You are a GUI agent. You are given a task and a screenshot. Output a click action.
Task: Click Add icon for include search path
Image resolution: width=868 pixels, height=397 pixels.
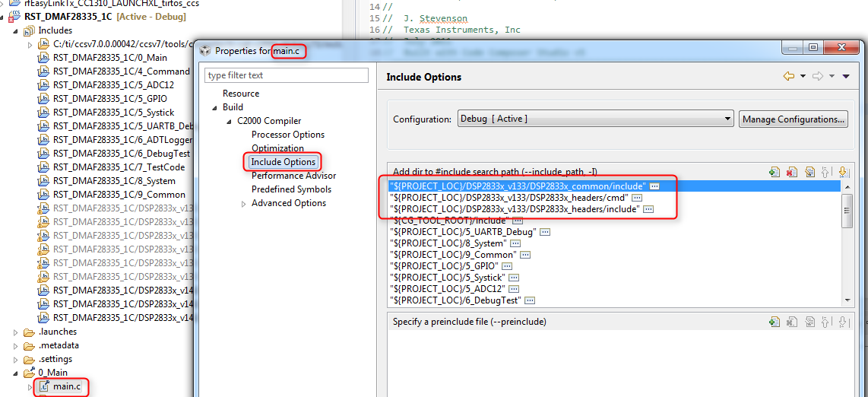(x=775, y=172)
